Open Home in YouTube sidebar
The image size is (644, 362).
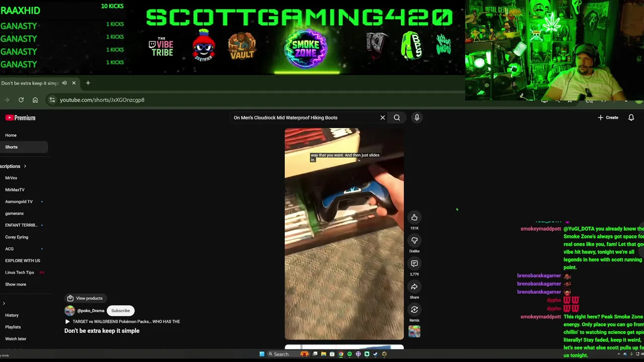[x=11, y=135]
